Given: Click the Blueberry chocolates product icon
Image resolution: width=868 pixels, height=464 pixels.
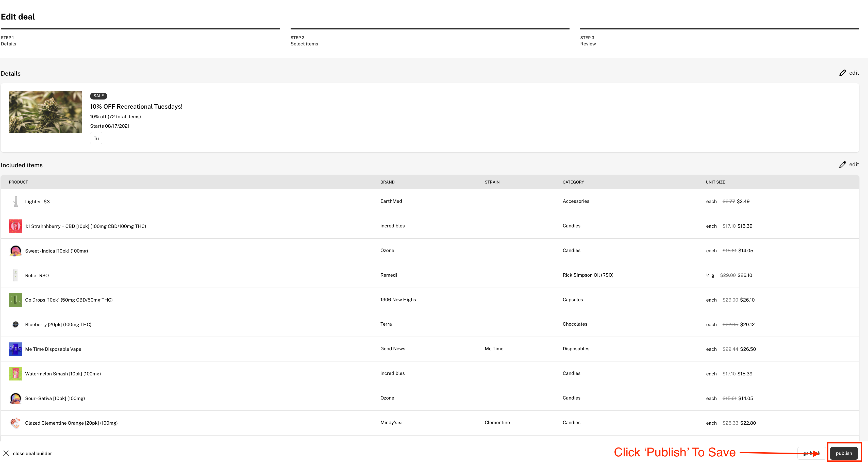Looking at the screenshot, I should 15,324.
